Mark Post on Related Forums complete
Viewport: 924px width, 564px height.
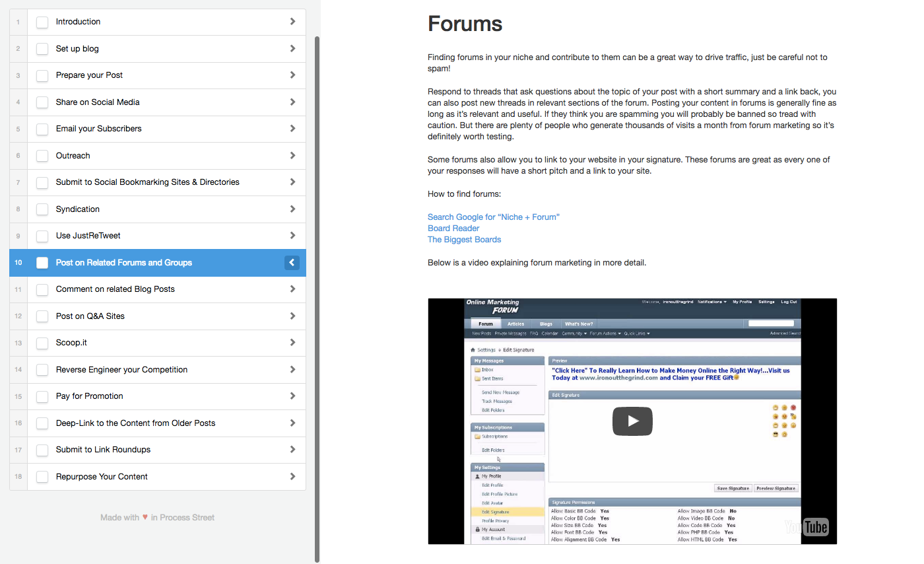[x=42, y=263]
